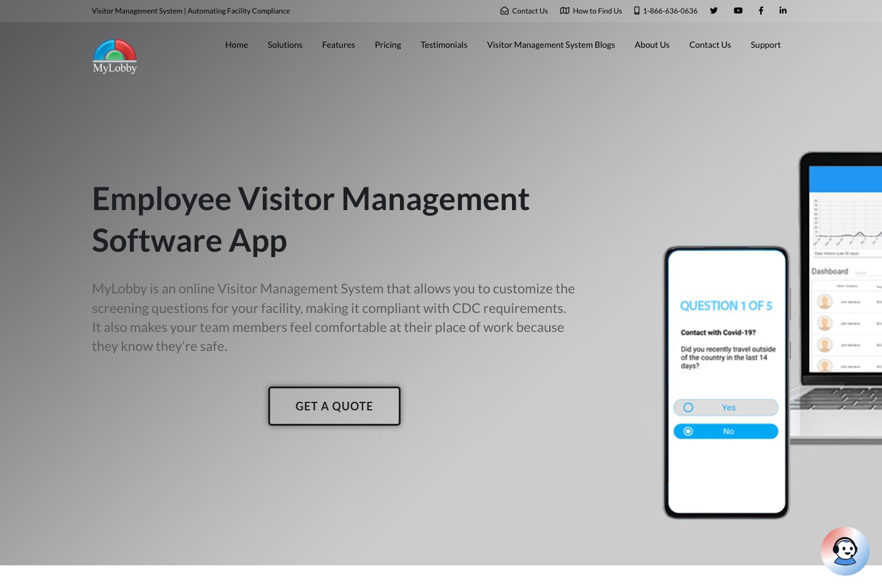View the Testimonials page
The height and width of the screenshot is (588, 882).
[x=444, y=45]
